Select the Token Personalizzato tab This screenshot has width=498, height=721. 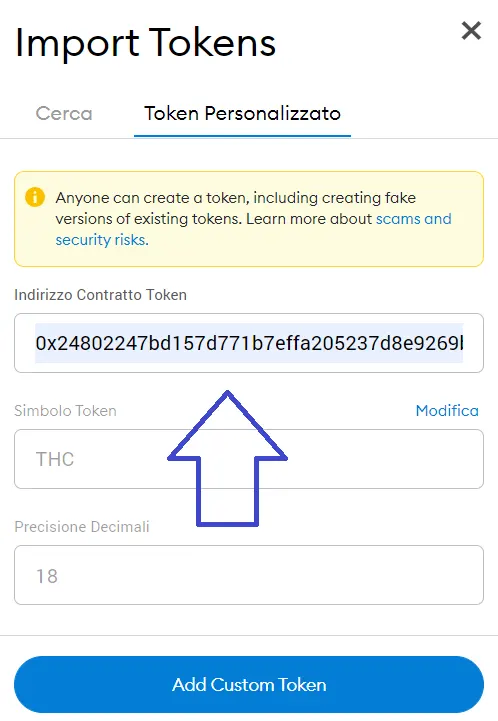242,114
